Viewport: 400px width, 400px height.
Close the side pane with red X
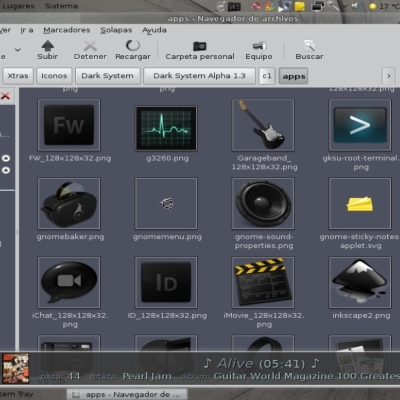coord(5,96)
